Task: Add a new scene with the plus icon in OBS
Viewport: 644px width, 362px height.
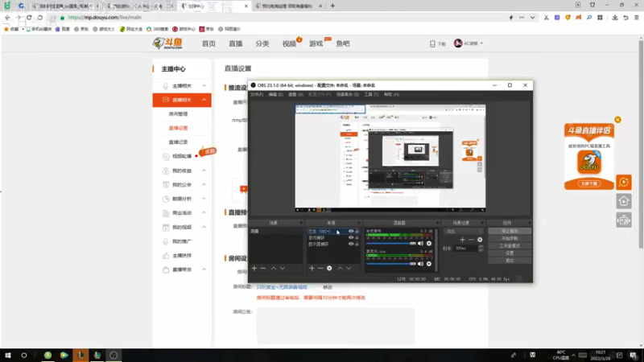Action: pyautogui.click(x=254, y=268)
